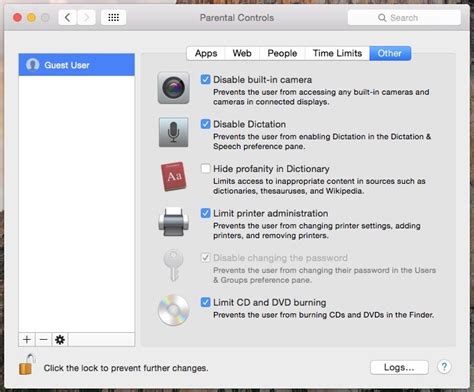Show all preferences via grid icon
Image resolution: width=474 pixels, height=392 pixels.
click(x=113, y=17)
